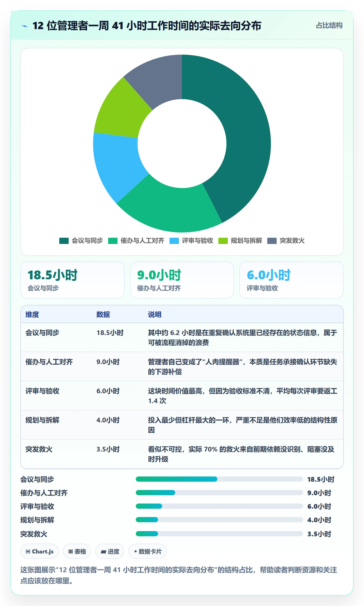The width and height of the screenshot is (364, 606).
Task: Click the 说明 column header
Action: coord(155,314)
